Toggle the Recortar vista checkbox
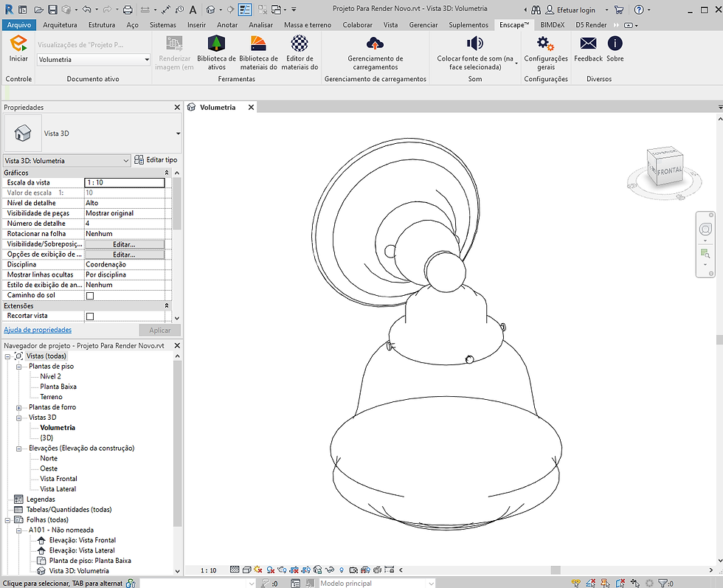The width and height of the screenshot is (723, 588). tap(90, 317)
